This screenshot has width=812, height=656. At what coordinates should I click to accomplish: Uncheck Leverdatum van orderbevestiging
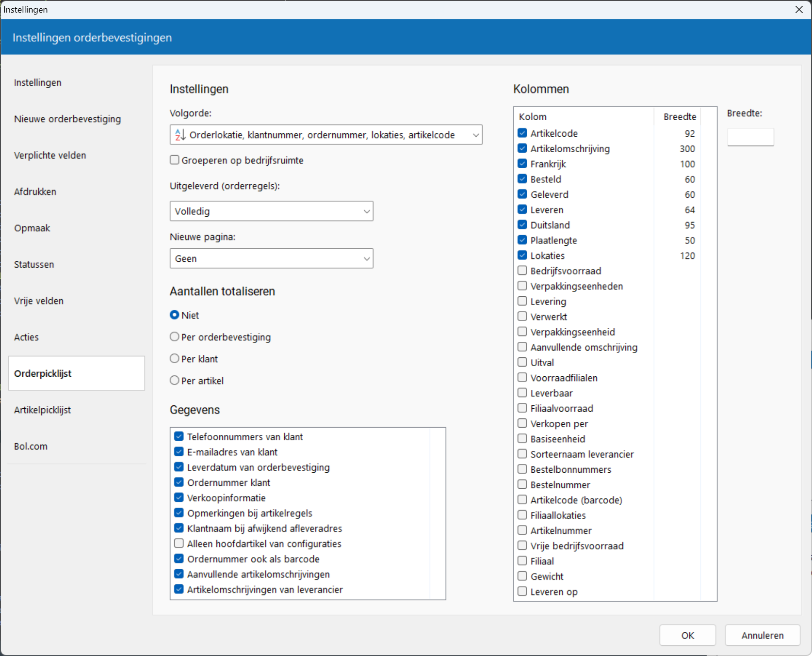tap(179, 467)
